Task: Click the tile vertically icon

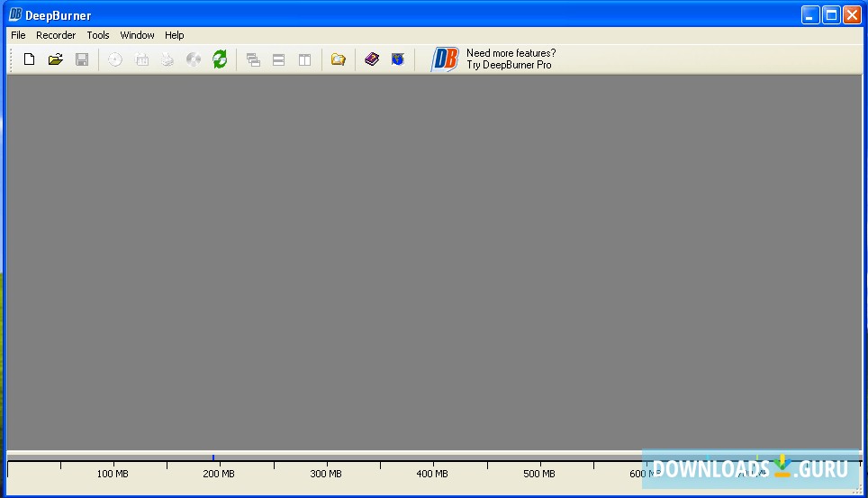Action: [x=304, y=59]
